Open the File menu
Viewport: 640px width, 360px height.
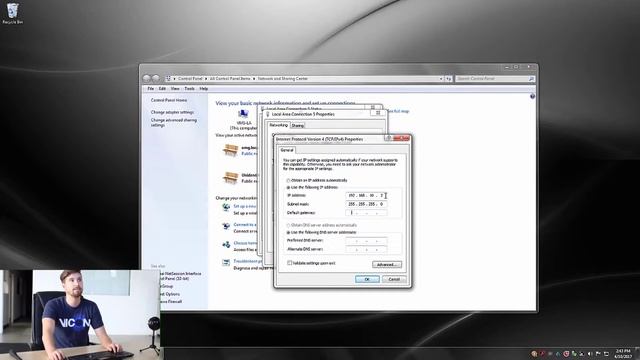[x=151, y=89]
